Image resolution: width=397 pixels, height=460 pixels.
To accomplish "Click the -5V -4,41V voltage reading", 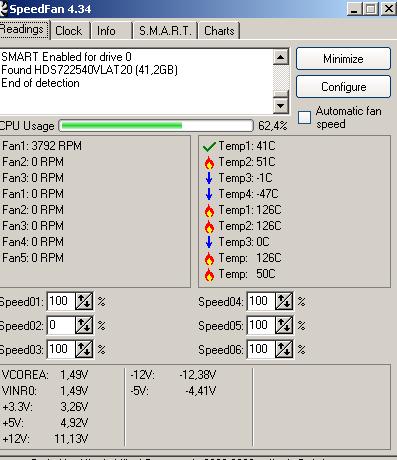I will pyautogui.click(x=173, y=391).
